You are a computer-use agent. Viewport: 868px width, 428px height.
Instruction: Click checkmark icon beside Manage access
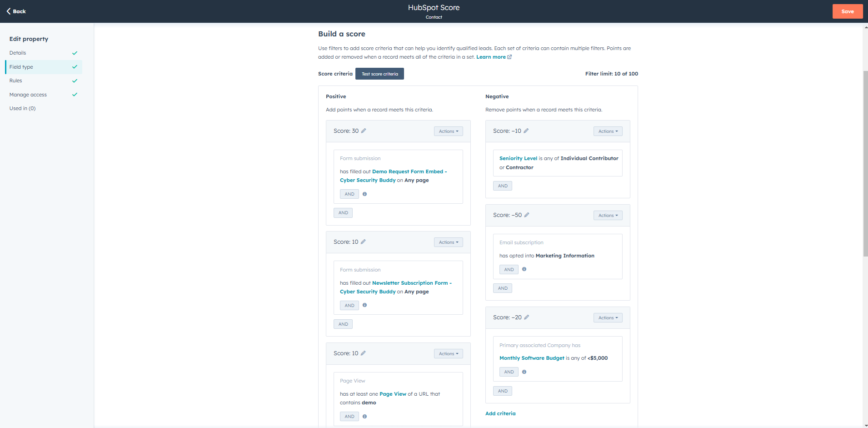pos(75,95)
